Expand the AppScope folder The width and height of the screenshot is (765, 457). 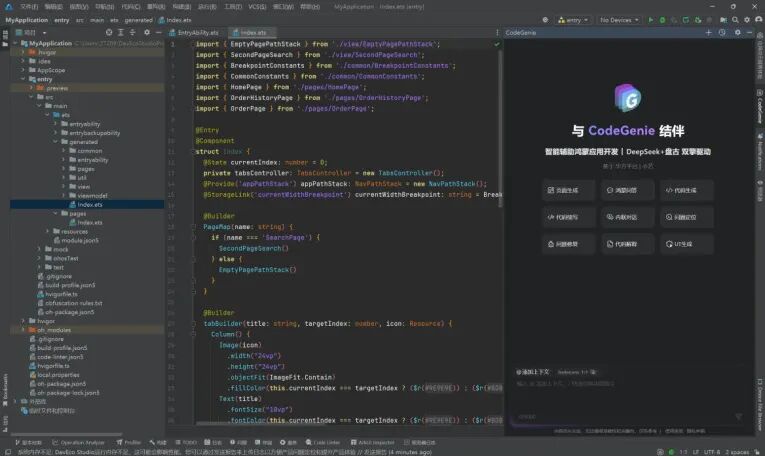23,70
